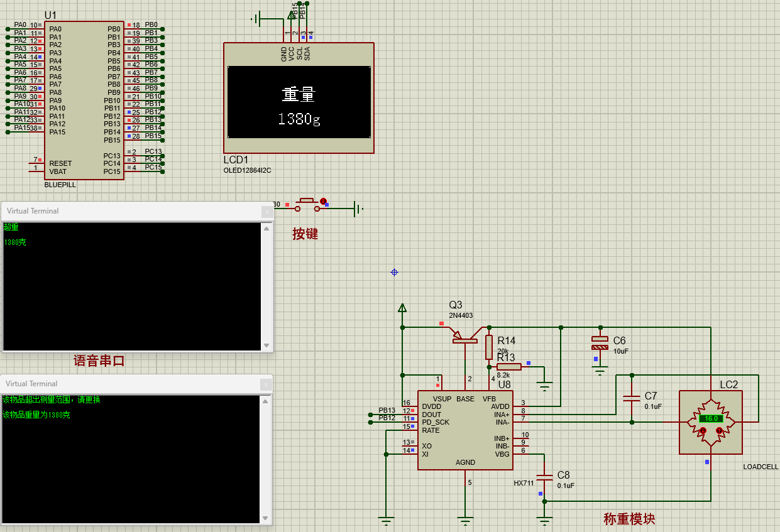
Task: Select the R13 8.2k resistor
Action: [508, 366]
